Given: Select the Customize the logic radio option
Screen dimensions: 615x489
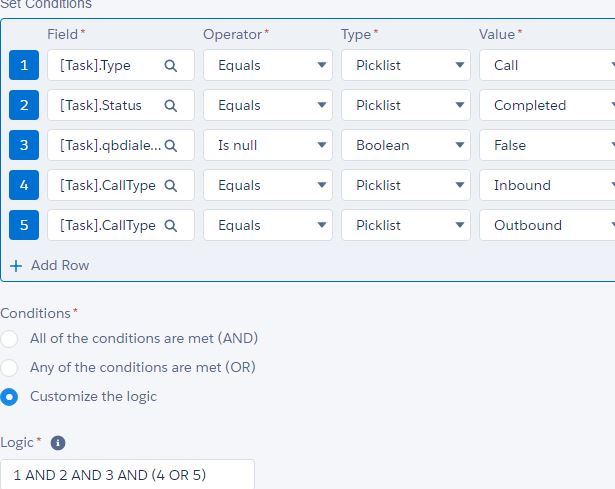Looking at the screenshot, I should 10,396.
